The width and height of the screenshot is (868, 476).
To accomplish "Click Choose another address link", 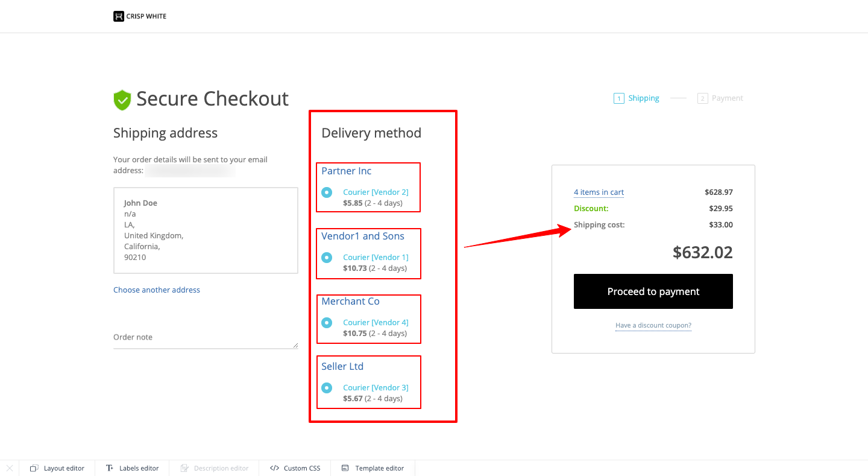I will coord(157,290).
